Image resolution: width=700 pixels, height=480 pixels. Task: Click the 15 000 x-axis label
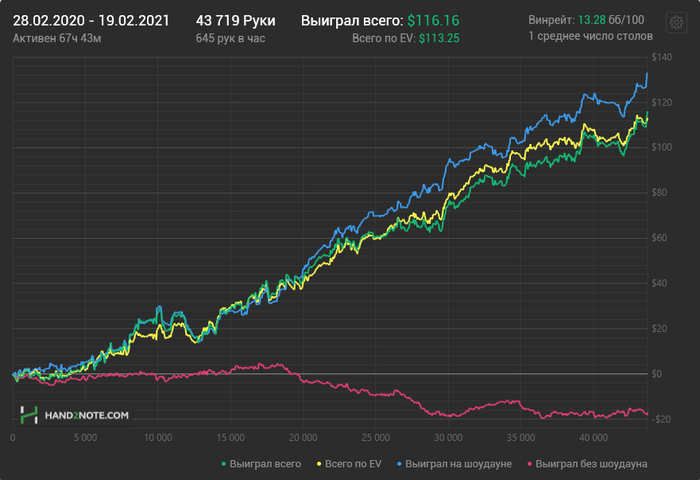(230, 438)
